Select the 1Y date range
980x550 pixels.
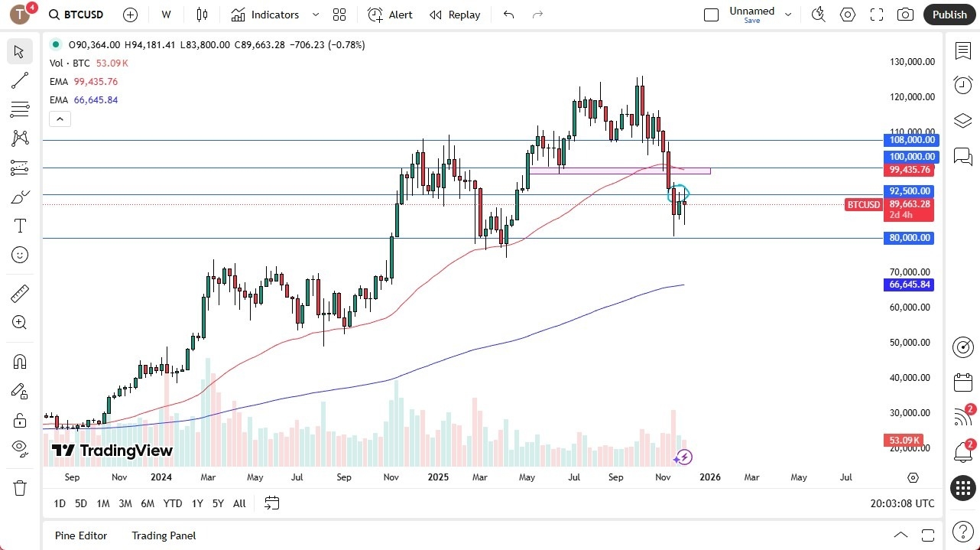point(196,503)
